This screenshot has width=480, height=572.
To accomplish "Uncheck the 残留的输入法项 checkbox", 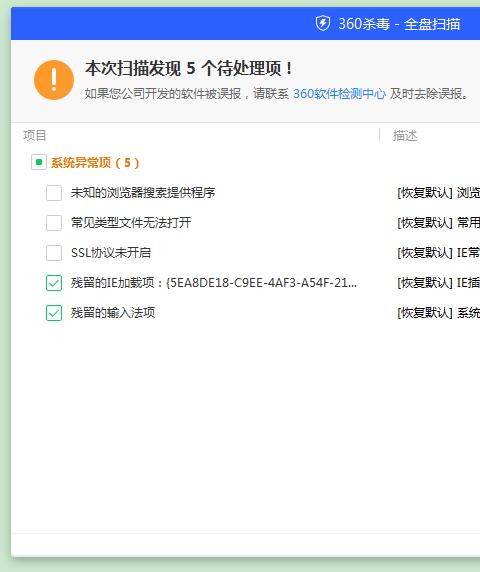I will (54, 313).
